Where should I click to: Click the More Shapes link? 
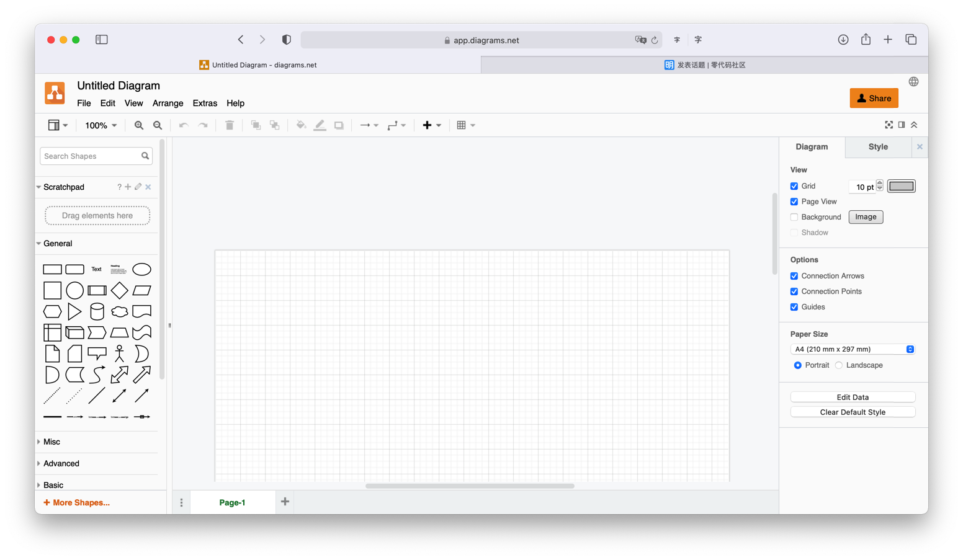[x=76, y=503]
